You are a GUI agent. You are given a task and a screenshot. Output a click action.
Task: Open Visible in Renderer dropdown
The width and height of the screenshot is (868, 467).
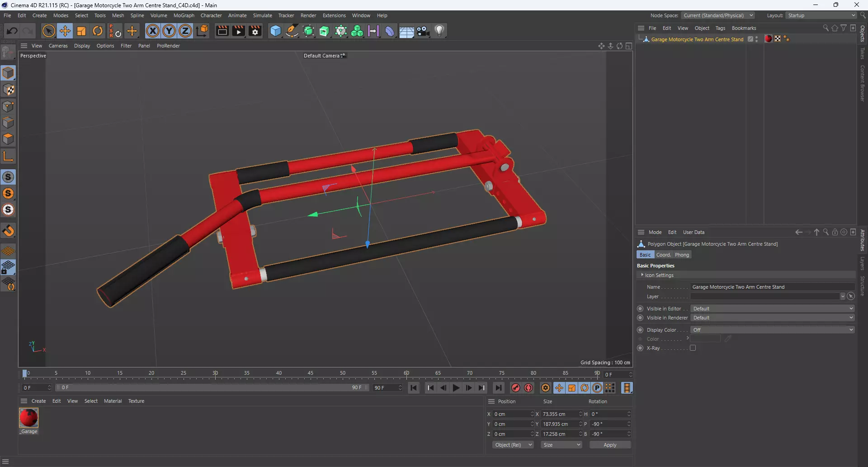pyautogui.click(x=773, y=318)
